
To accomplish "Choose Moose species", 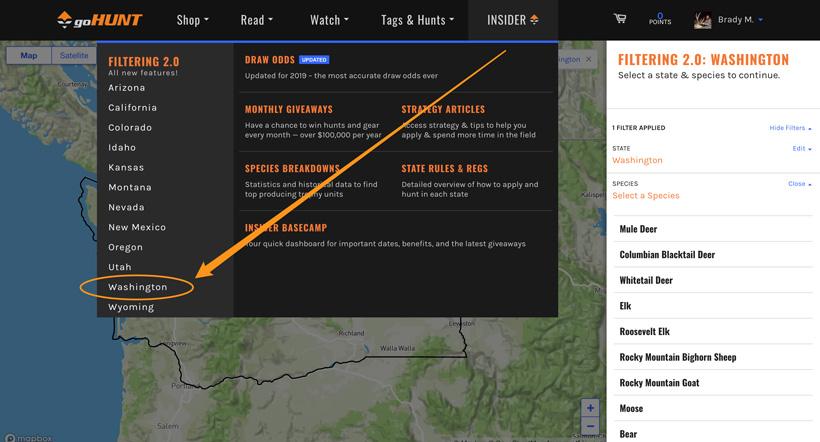I will coord(713,409).
